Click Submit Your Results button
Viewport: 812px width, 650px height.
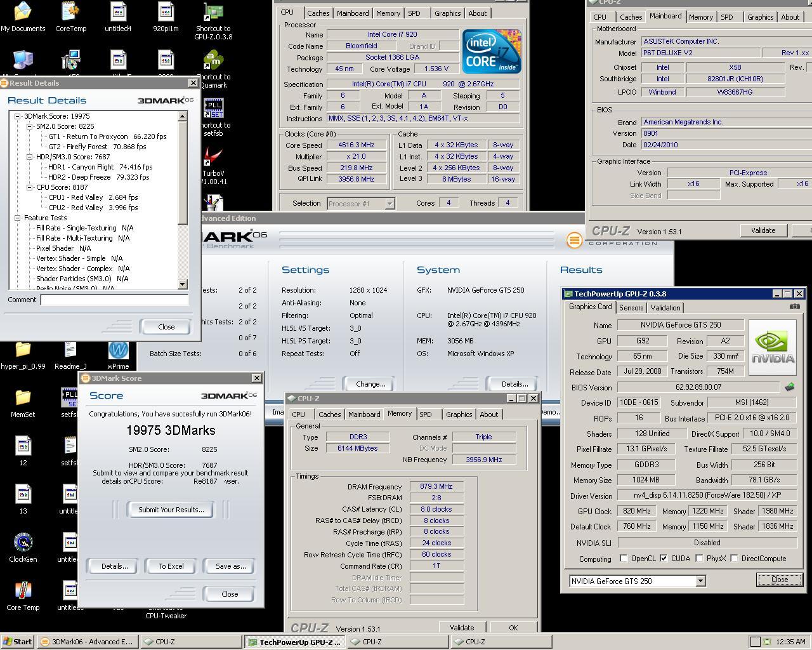171,510
